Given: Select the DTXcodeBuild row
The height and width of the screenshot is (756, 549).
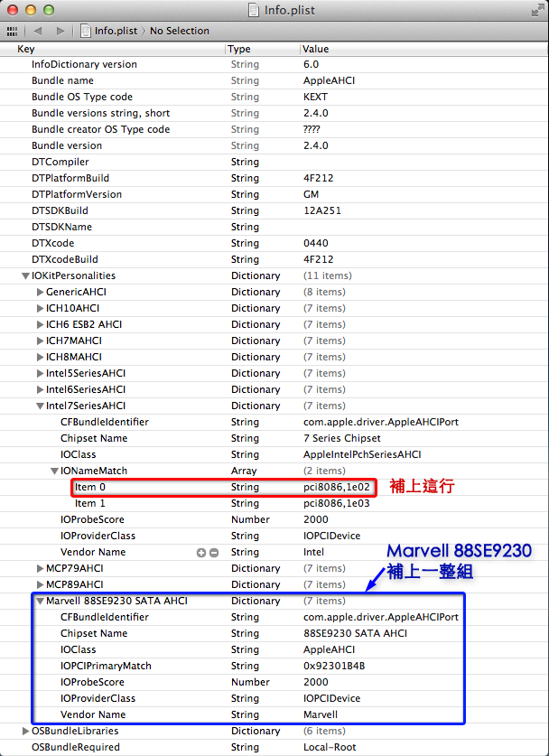Looking at the screenshot, I should [x=274, y=259].
